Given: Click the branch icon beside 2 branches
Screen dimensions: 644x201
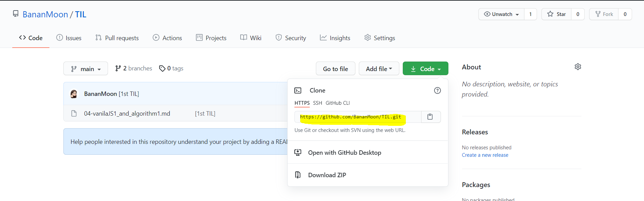Looking at the screenshot, I should click(x=118, y=68).
